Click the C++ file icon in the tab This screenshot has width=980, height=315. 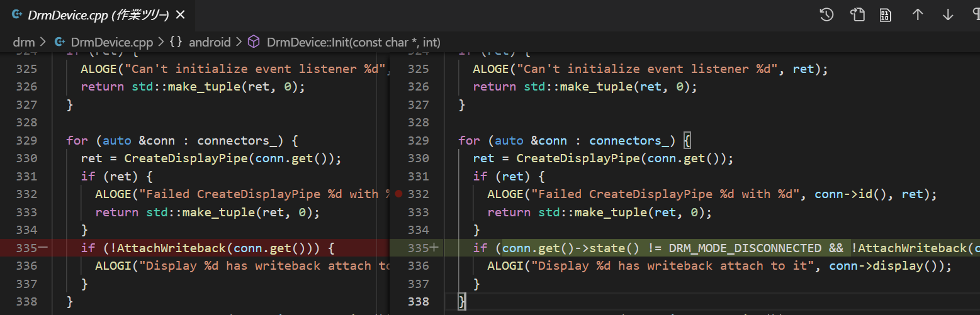[17, 14]
